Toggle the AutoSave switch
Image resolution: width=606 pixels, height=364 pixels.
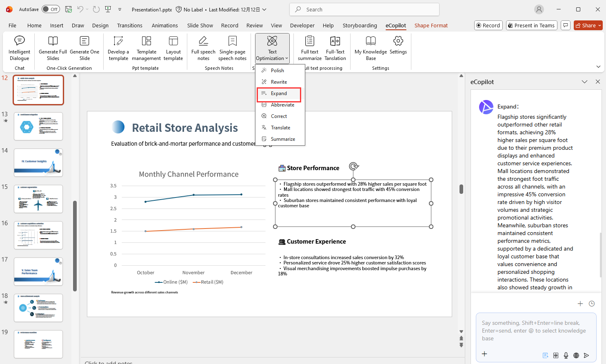(51, 9)
